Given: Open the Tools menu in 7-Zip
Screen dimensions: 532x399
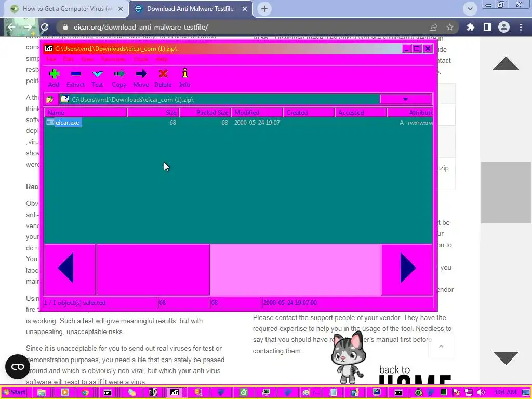Looking at the screenshot, I should tap(140, 59).
